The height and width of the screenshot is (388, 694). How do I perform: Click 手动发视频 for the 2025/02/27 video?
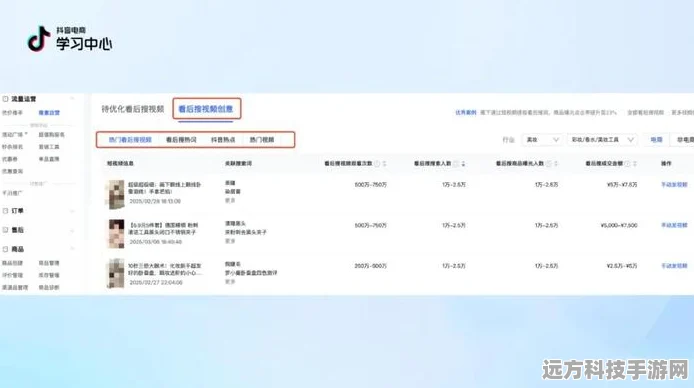click(x=674, y=266)
